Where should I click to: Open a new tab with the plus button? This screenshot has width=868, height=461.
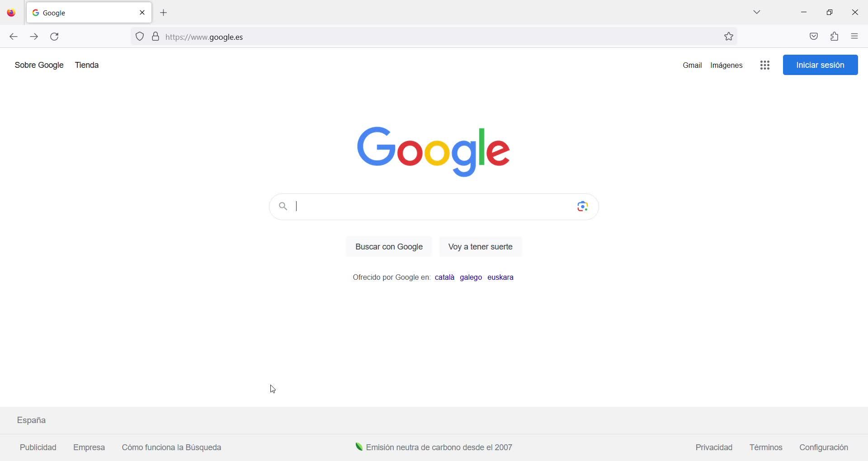(x=164, y=13)
